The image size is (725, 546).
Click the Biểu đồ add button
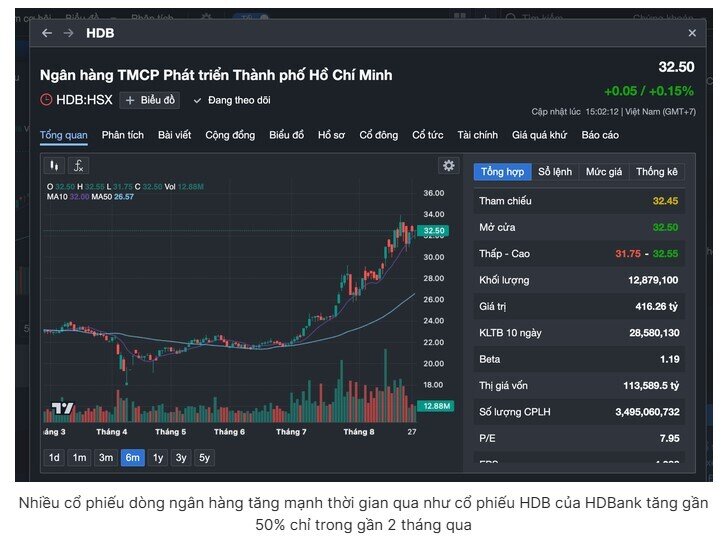click(x=150, y=100)
